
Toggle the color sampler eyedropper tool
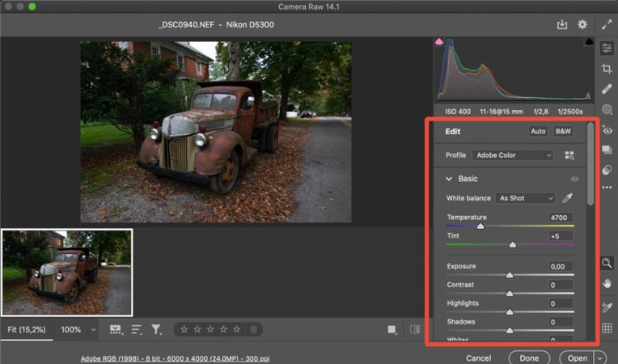(607, 307)
